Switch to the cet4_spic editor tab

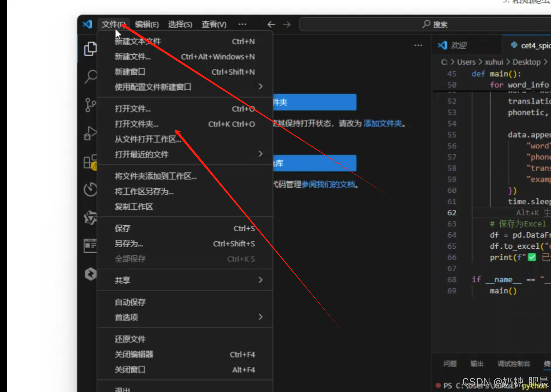tap(527, 45)
